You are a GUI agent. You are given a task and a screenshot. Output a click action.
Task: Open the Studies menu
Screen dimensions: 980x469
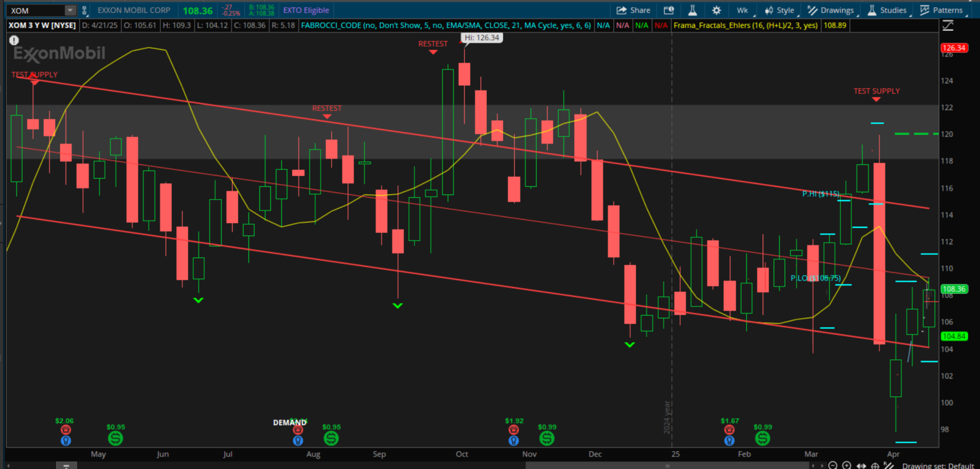point(887,10)
